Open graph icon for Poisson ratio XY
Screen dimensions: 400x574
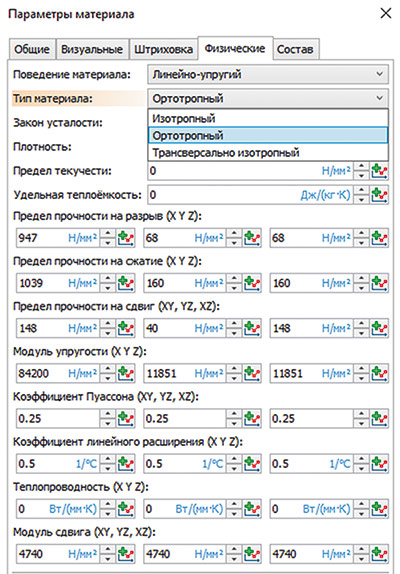tap(126, 418)
